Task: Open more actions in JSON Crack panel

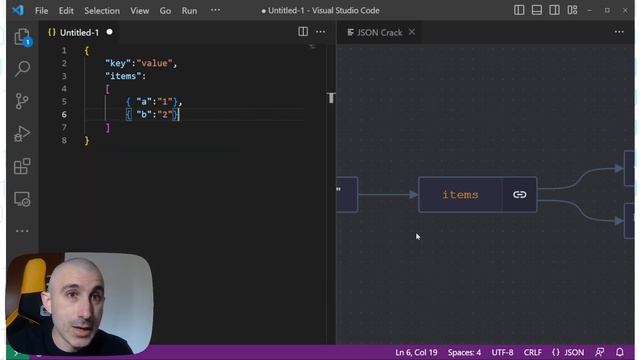Action: (x=619, y=32)
